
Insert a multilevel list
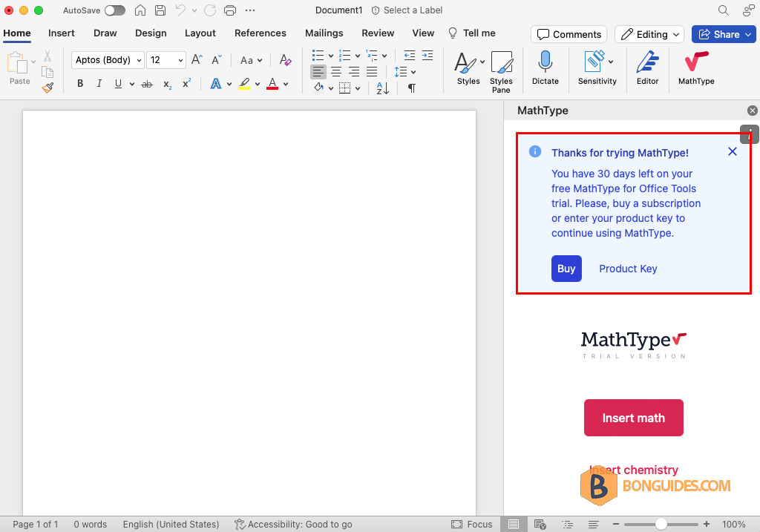click(x=372, y=55)
